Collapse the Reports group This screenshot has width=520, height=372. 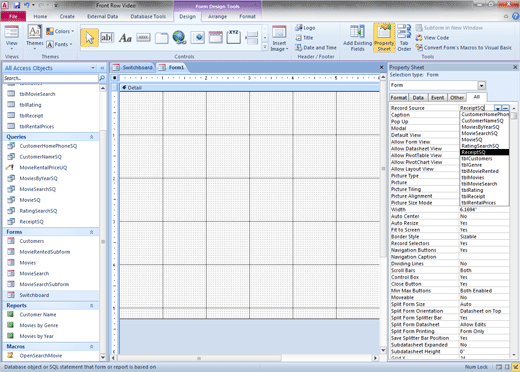92,305
